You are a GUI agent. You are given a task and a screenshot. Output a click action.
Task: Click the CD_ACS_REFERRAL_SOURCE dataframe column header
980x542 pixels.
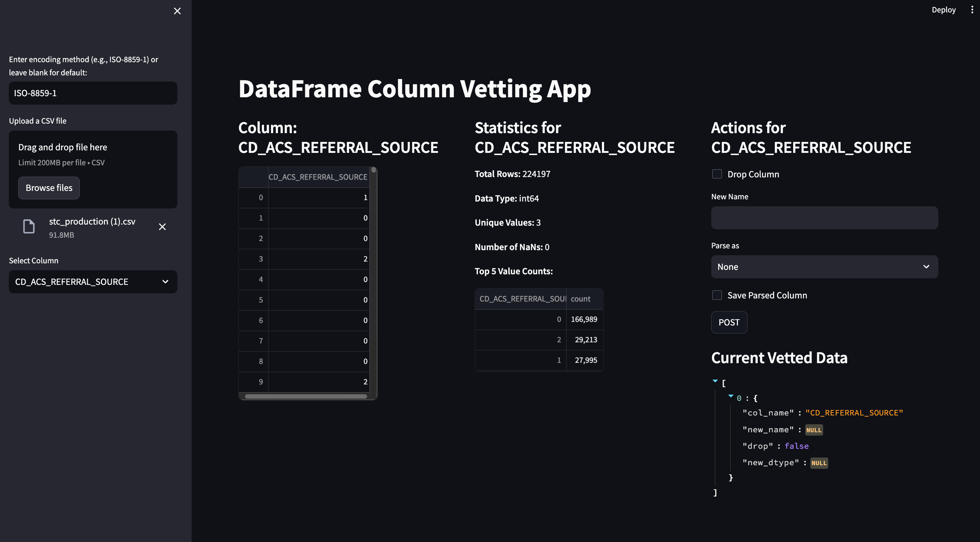pyautogui.click(x=318, y=177)
